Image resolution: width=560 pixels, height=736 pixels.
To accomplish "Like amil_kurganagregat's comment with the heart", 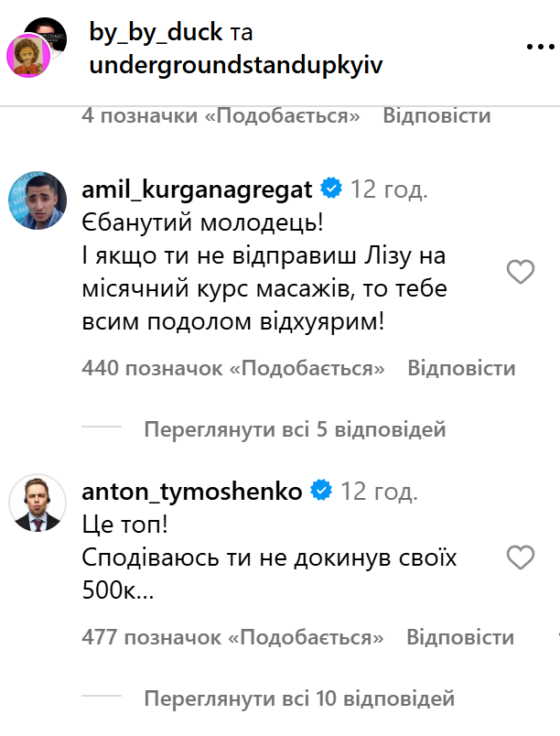I will pyautogui.click(x=521, y=271).
